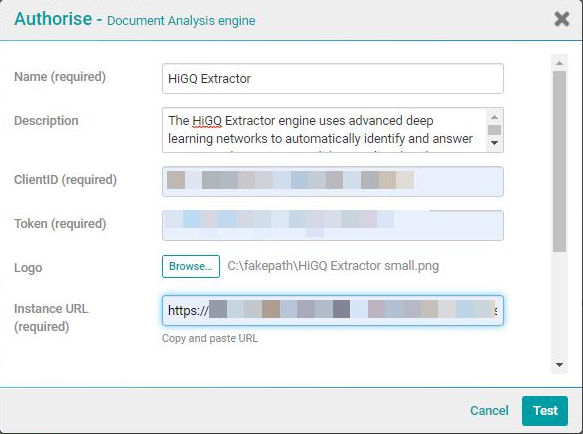The image size is (583, 434).
Task: Click the Token input field
Action: [x=333, y=225]
